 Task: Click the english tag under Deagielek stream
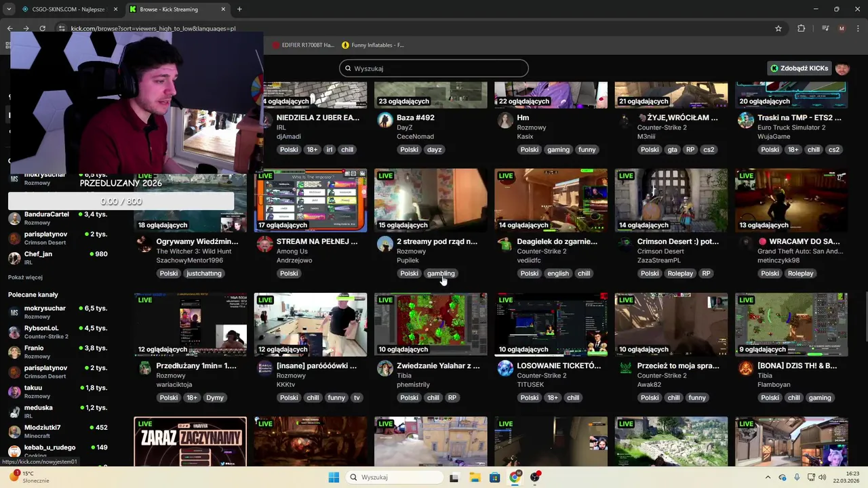558,274
